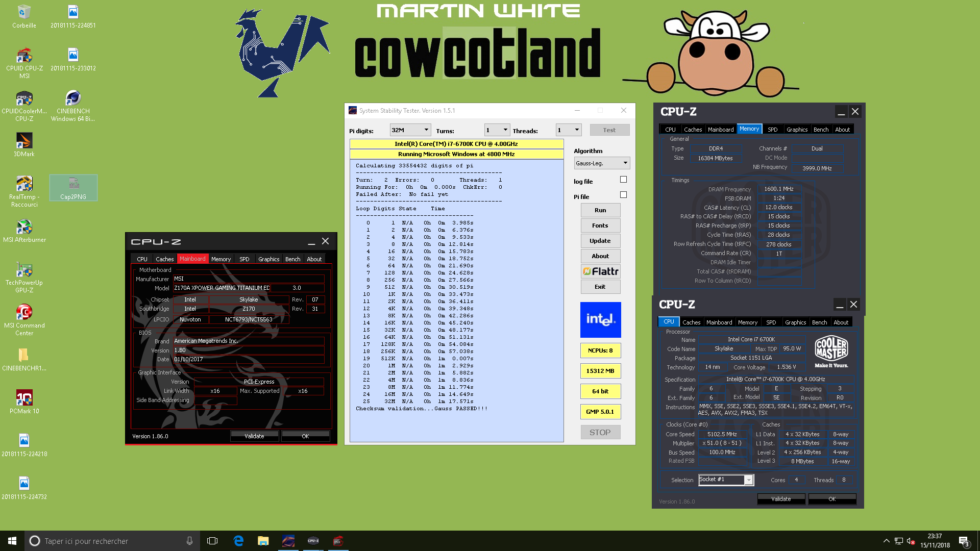Click the STOP button
The height and width of the screenshot is (551, 980).
click(600, 433)
